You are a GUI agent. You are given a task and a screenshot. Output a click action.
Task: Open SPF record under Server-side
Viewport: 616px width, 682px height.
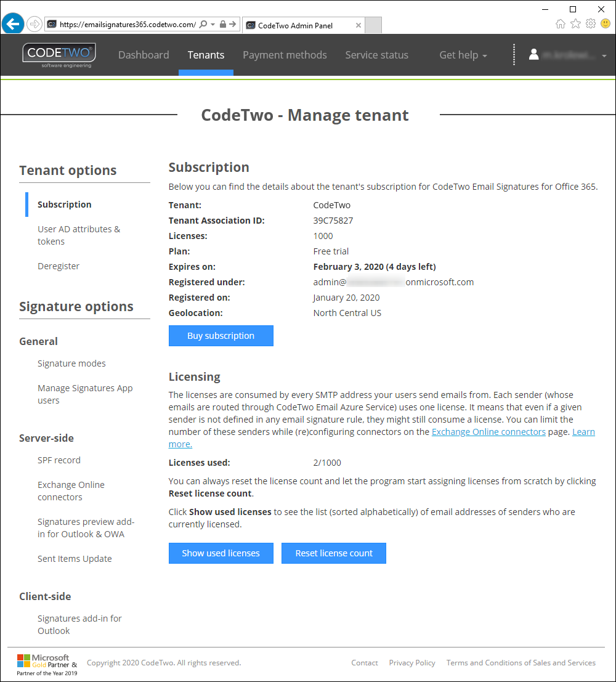[59, 460]
